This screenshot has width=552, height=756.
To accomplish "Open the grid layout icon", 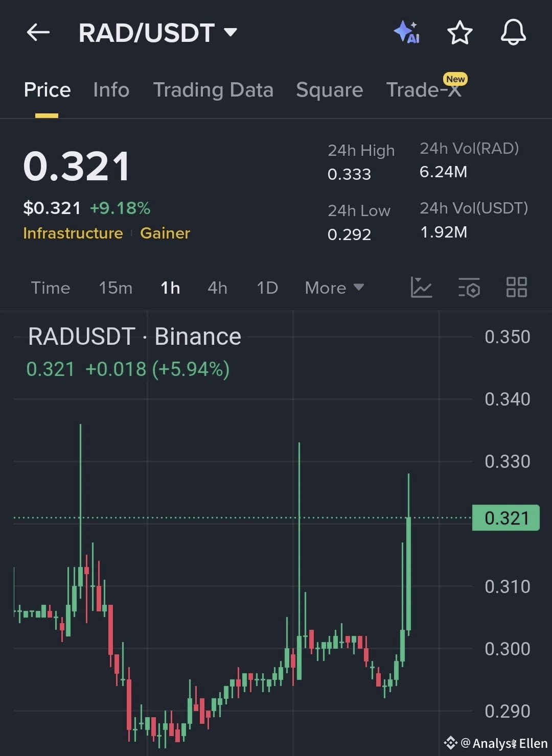I will (x=516, y=287).
